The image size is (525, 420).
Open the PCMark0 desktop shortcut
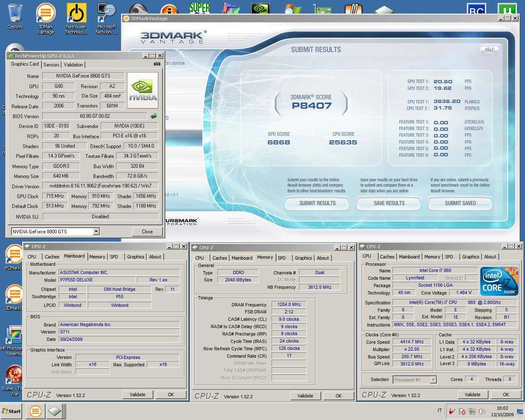[14, 258]
